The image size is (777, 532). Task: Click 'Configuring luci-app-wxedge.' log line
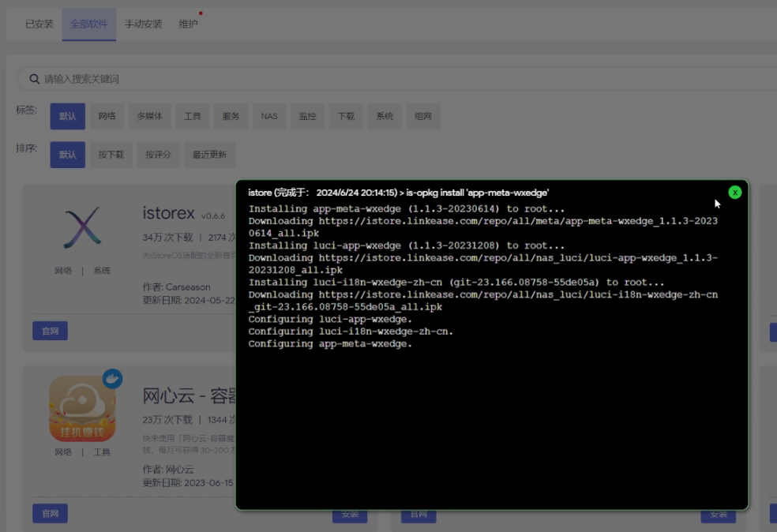[x=330, y=320]
